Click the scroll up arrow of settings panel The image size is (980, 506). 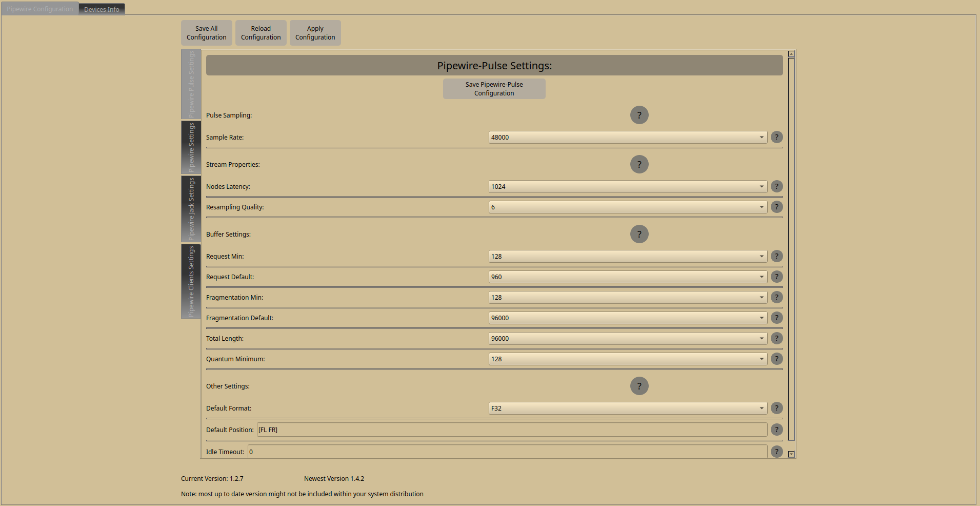click(x=791, y=54)
